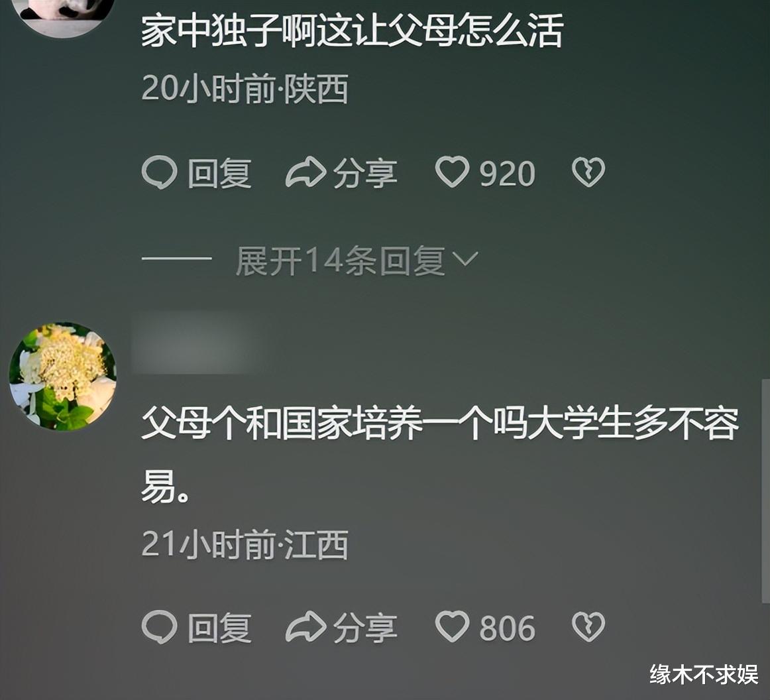Click 回复 text on the 806-like comment
This screenshot has height=700, width=770.
[x=219, y=628]
